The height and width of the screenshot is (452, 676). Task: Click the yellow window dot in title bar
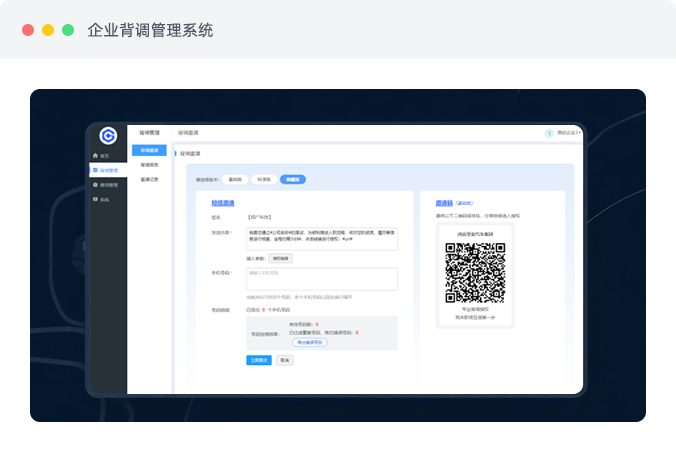coord(48,30)
